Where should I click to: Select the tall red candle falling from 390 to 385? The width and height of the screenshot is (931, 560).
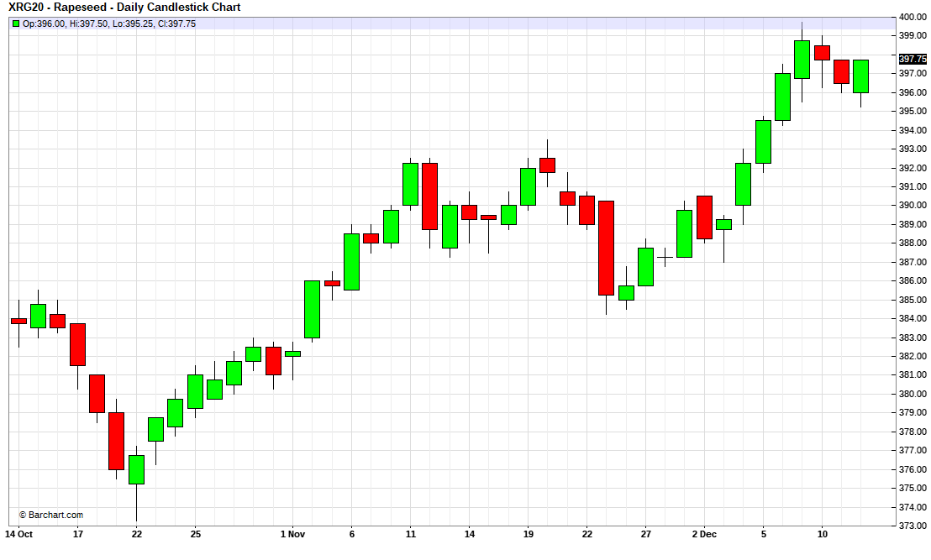pos(606,248)
